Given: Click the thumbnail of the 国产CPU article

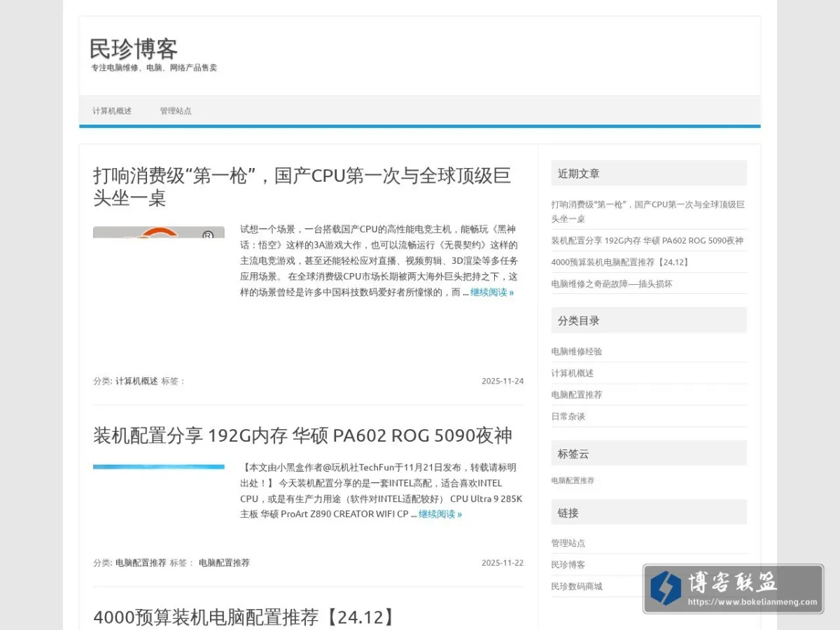Looking at the screenshot, I should tap(159, 232).
